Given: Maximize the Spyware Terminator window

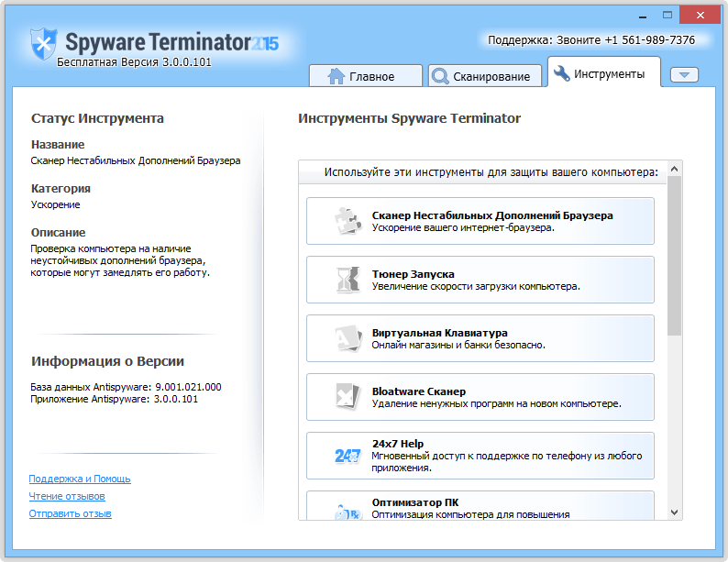Looking at the screenshot, I should click(667, 16).
